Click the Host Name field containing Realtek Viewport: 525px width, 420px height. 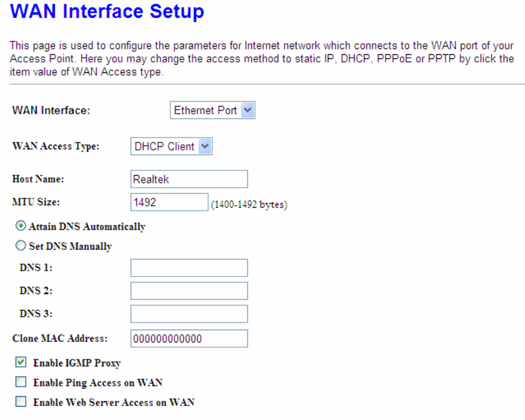(x=189, y=179)
